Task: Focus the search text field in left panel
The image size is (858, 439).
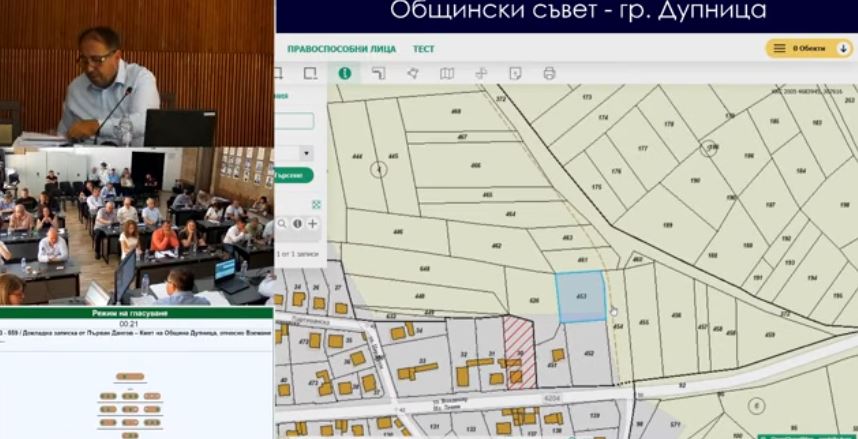Action: 294,121
